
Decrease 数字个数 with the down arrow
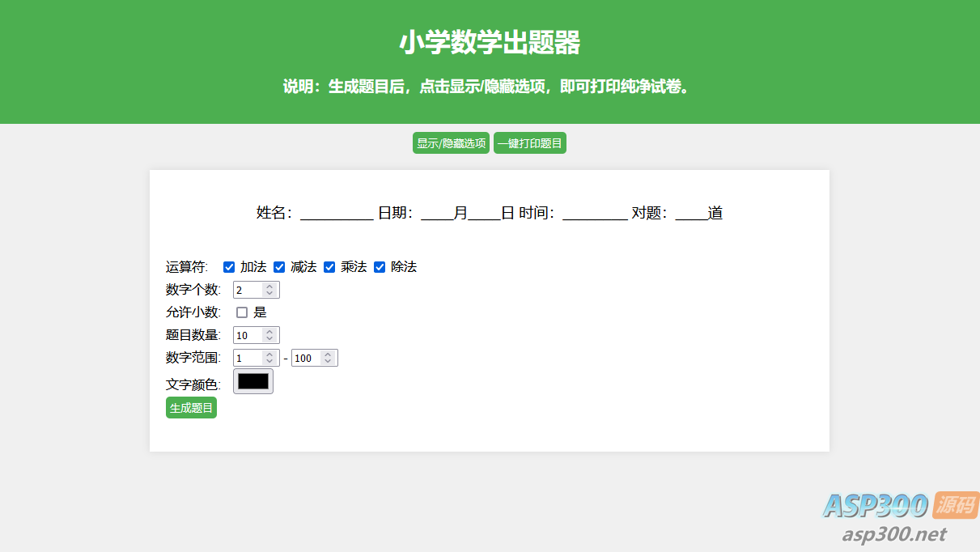pos(269,294)
